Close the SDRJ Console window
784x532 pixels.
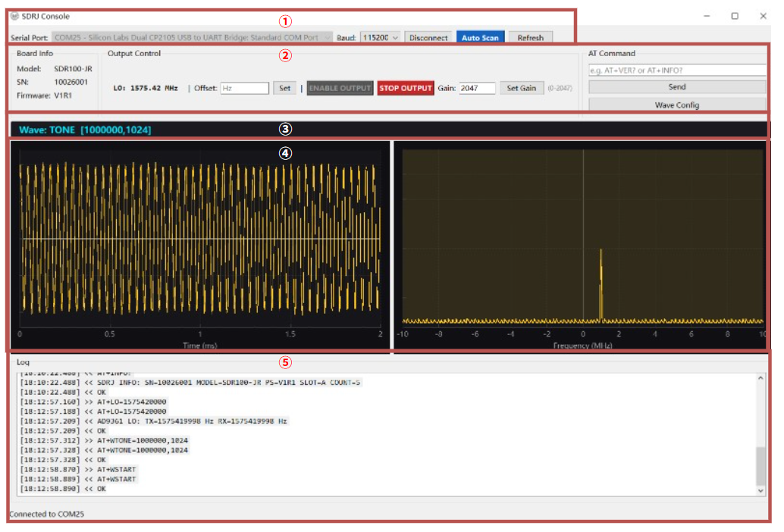tap(763, 16)
